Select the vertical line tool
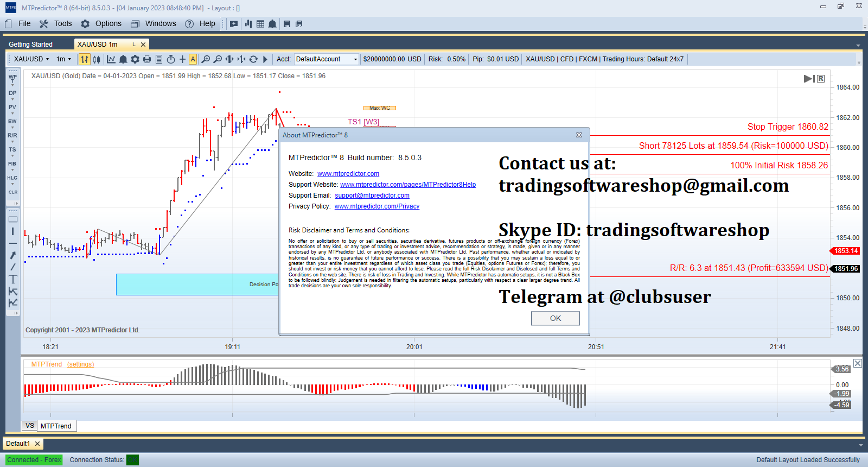This screenshot has height=467, width=868. click(13, 231)
